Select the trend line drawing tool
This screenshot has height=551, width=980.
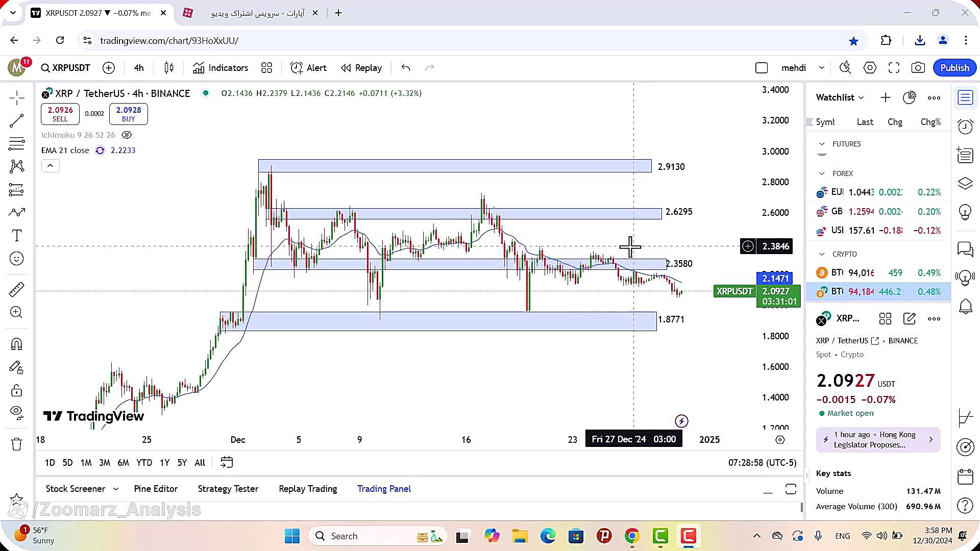(x=16, y=121)
